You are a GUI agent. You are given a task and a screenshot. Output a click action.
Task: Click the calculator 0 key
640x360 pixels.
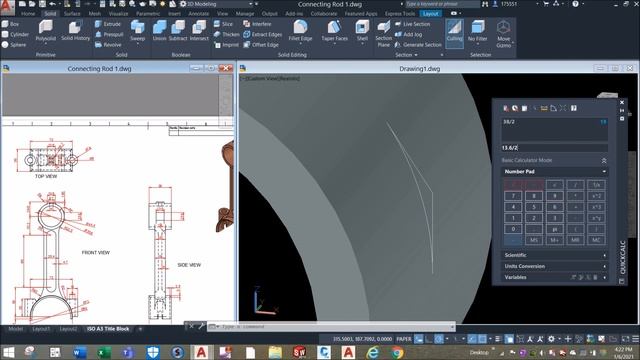[513, 229]
